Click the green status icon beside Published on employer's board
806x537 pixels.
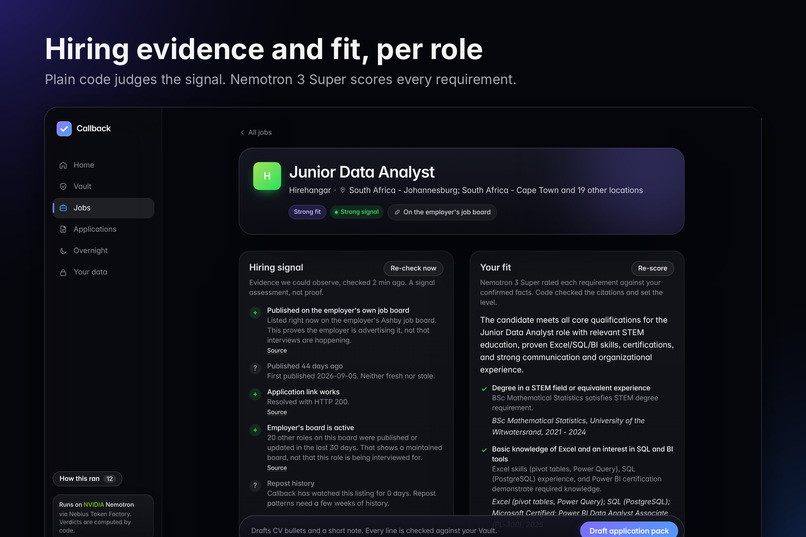click(x=255, y=312)
